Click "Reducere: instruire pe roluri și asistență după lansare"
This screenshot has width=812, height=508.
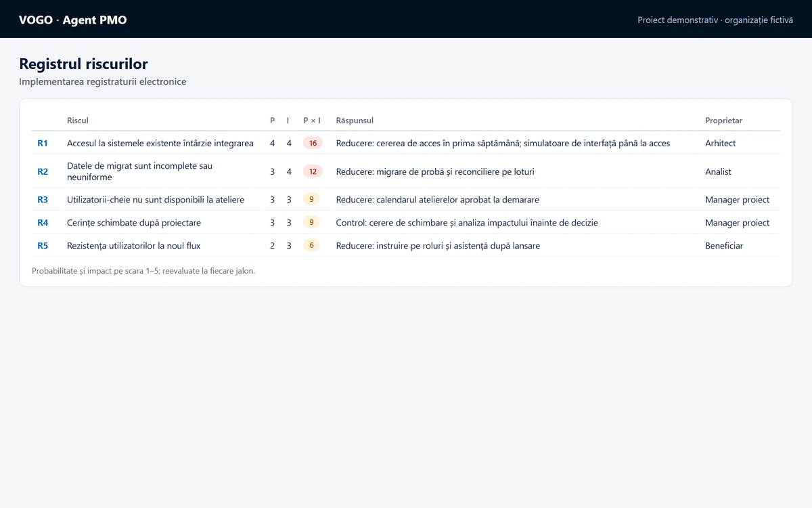click(438, 246)
